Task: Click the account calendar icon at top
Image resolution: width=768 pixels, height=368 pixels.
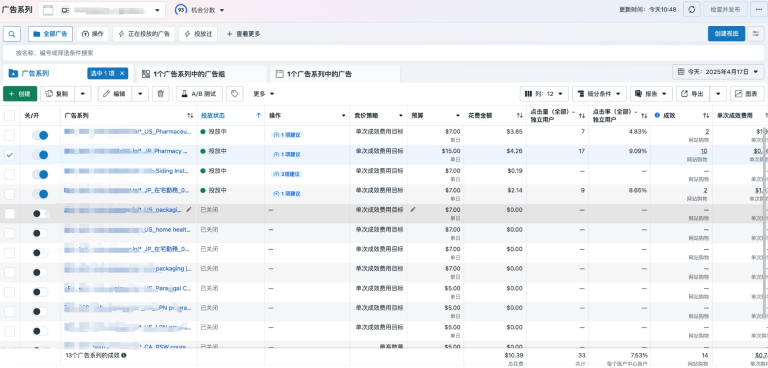Action: point(48,10)
